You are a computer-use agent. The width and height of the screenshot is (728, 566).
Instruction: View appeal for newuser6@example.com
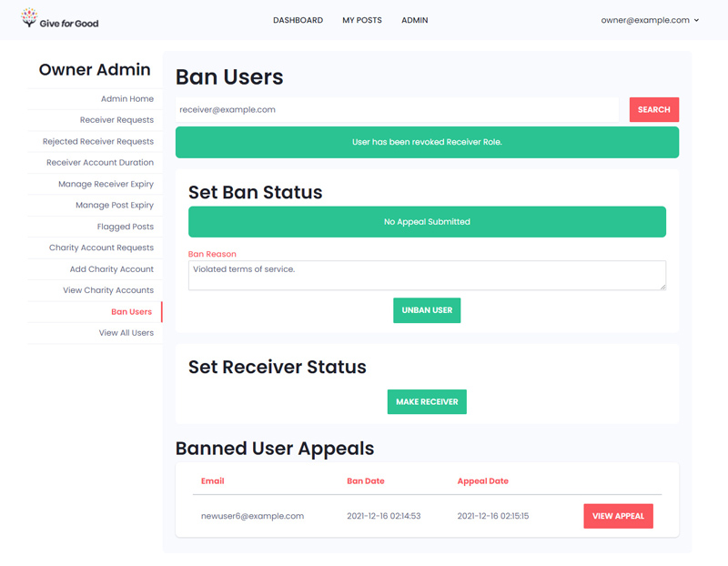point(618,516)
